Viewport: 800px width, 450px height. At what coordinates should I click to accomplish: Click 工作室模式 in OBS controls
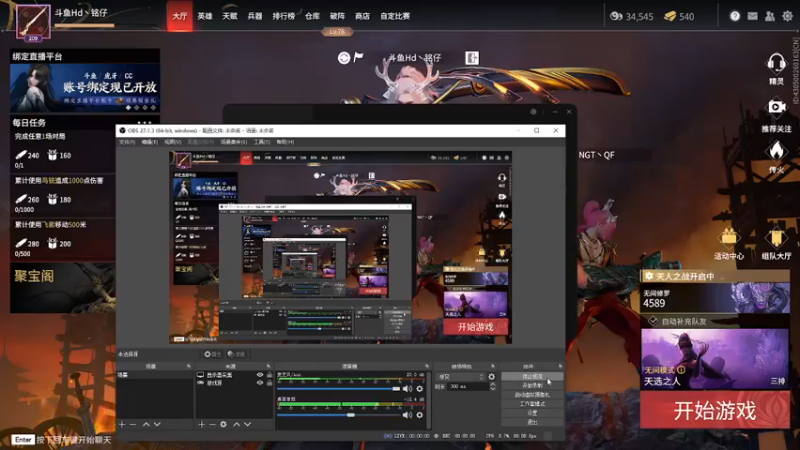[x=532, y=404]
